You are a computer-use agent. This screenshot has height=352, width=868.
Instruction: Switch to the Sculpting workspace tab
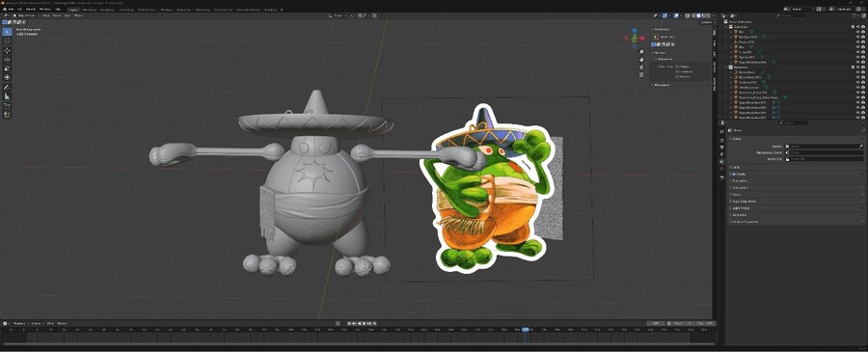[x=107, y=10]
